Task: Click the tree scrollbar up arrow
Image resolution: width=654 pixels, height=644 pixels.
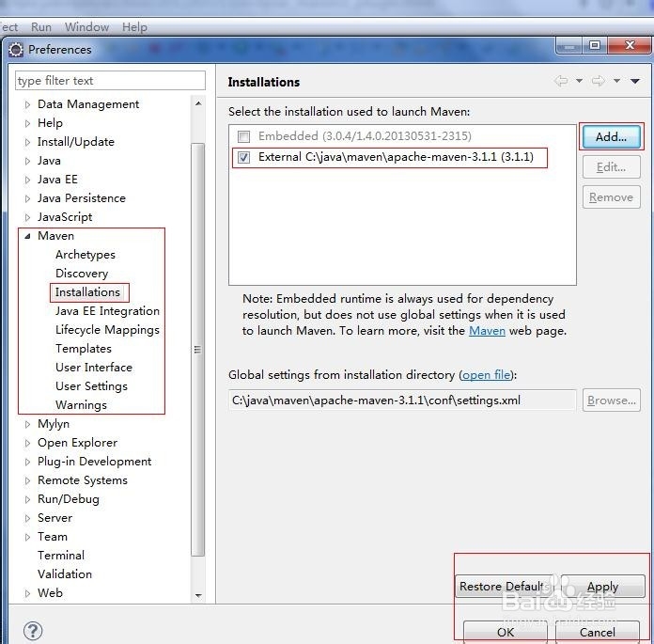Action: coord(198,103)
